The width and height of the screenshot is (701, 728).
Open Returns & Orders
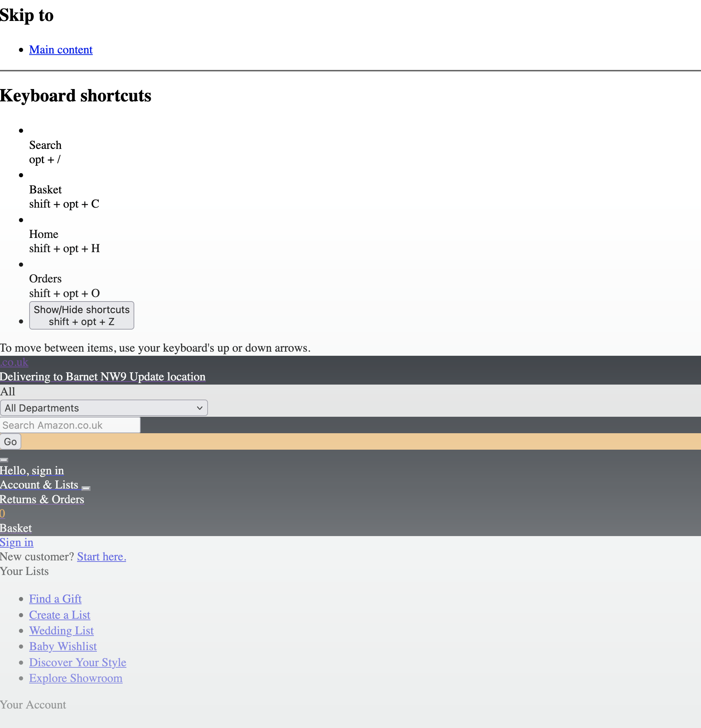(42, 499)
